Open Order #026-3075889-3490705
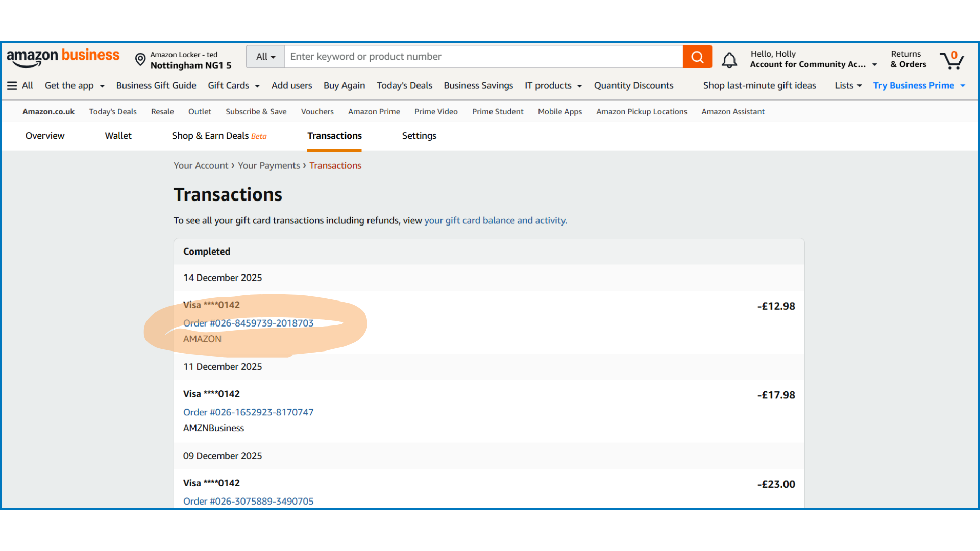The width and height of the screenshot is (980, 551). pos(249,501)
